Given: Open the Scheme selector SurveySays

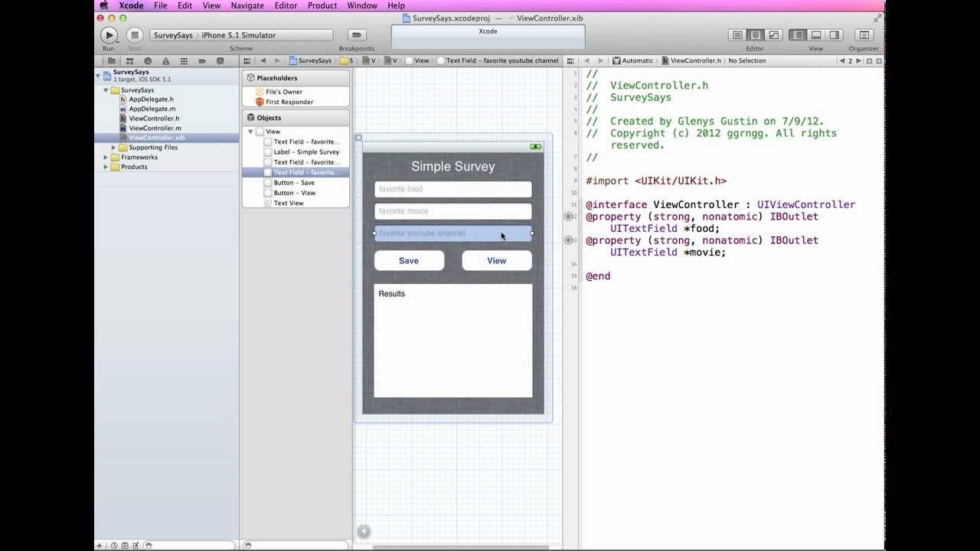Looking at the screenshot, I should click(x=172, y=35).
